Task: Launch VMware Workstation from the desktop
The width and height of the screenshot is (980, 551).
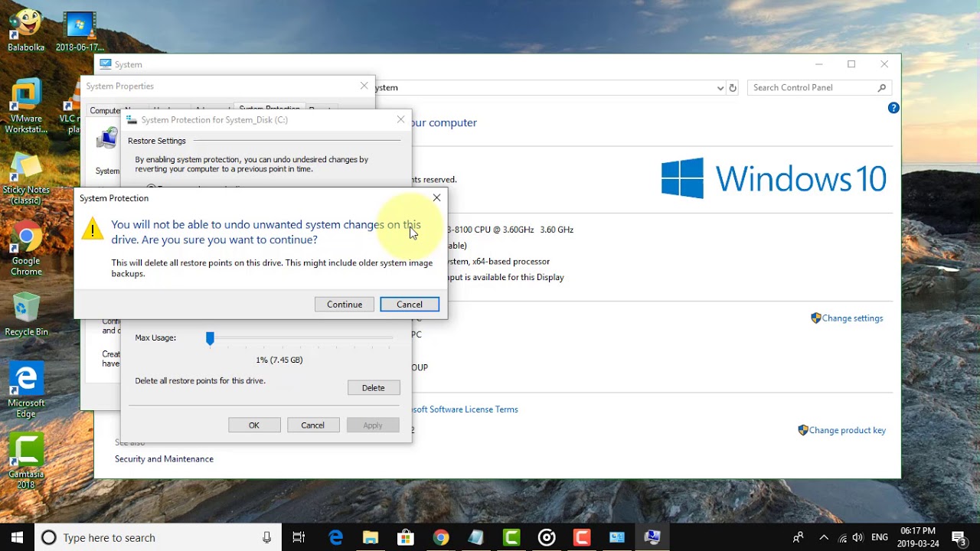Action: [x=26, y=106]
